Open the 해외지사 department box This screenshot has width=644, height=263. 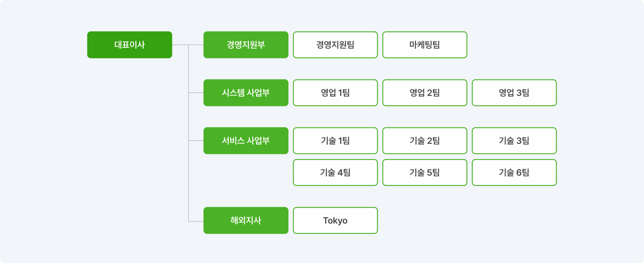click(x=246, y=220)
